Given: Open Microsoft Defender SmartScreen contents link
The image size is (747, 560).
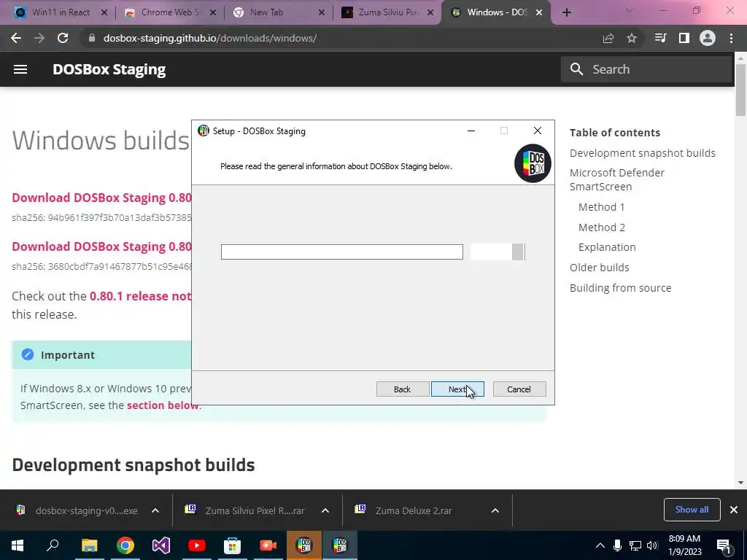Looking at the screenshot, I should pyautogui.click(x=617, y=179).
